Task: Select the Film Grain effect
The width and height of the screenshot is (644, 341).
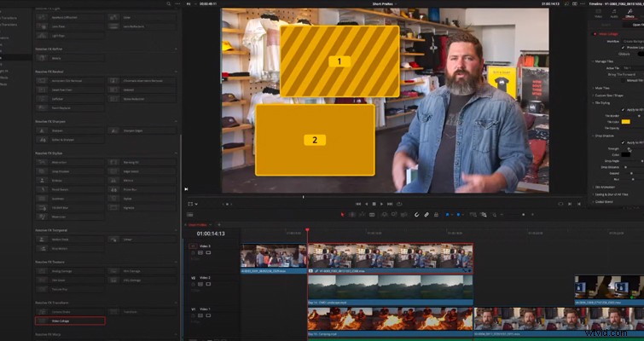Action: (70, 280)
